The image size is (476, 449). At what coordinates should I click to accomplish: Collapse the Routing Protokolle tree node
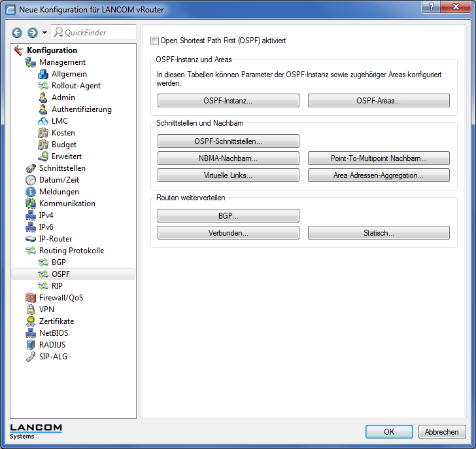tap(31, 251)
